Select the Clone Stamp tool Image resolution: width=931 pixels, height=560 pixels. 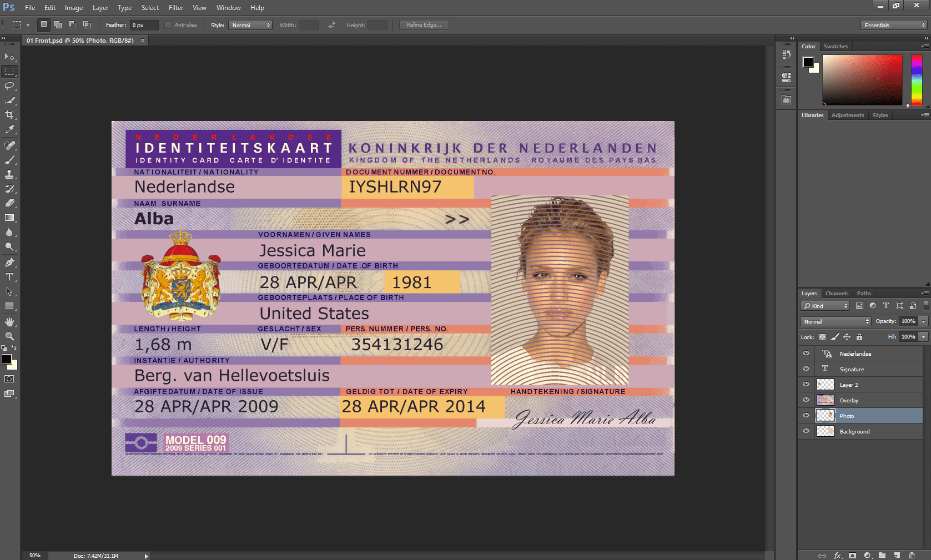(x=9, y=174)
